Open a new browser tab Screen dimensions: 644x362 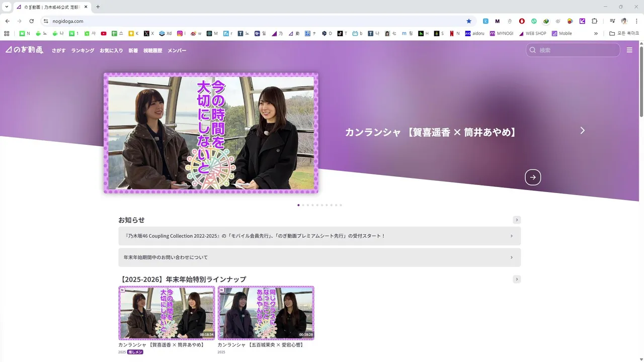point(98,7)
